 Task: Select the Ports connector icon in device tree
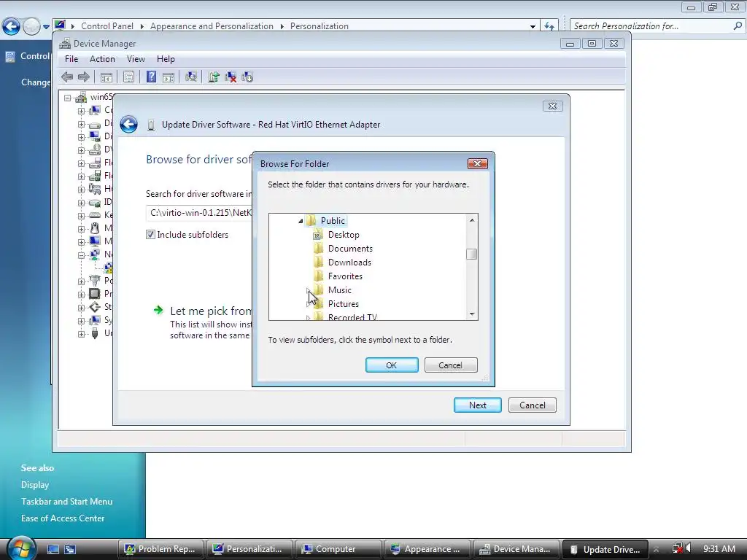point(95,281)
